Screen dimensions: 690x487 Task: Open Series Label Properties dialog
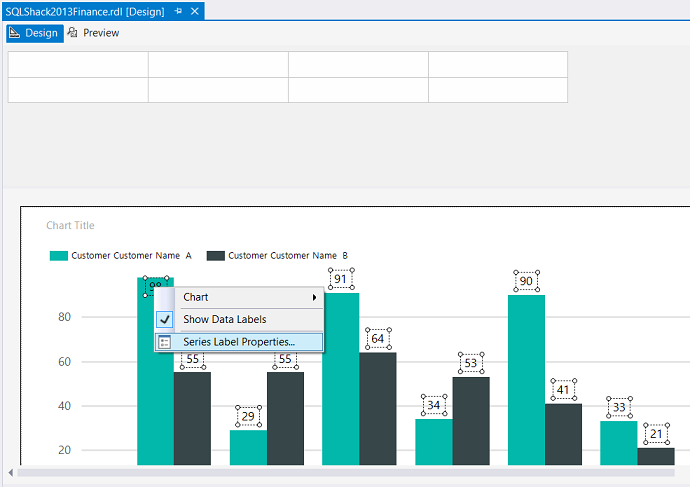[239, 342]
